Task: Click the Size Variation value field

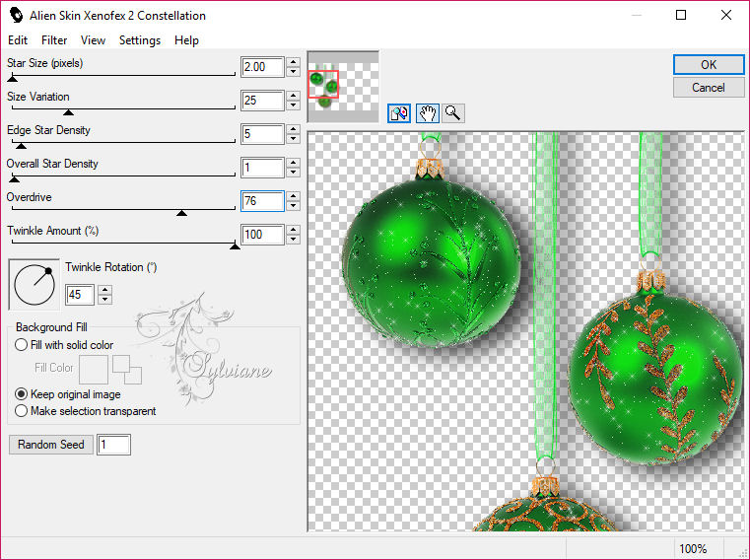Action: point(262,101)
